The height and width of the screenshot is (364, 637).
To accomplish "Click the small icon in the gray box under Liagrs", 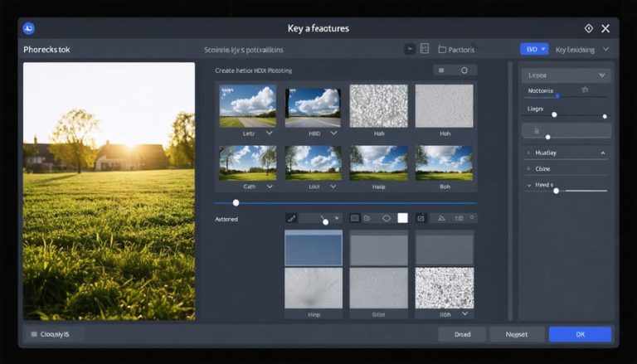I will pos(537,131).
